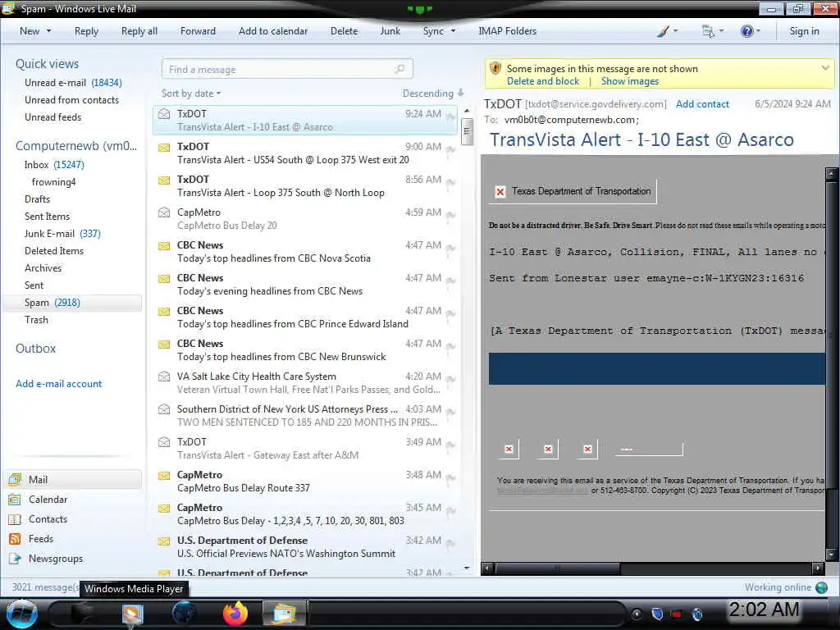Open the Calendar view

(48, 500)
